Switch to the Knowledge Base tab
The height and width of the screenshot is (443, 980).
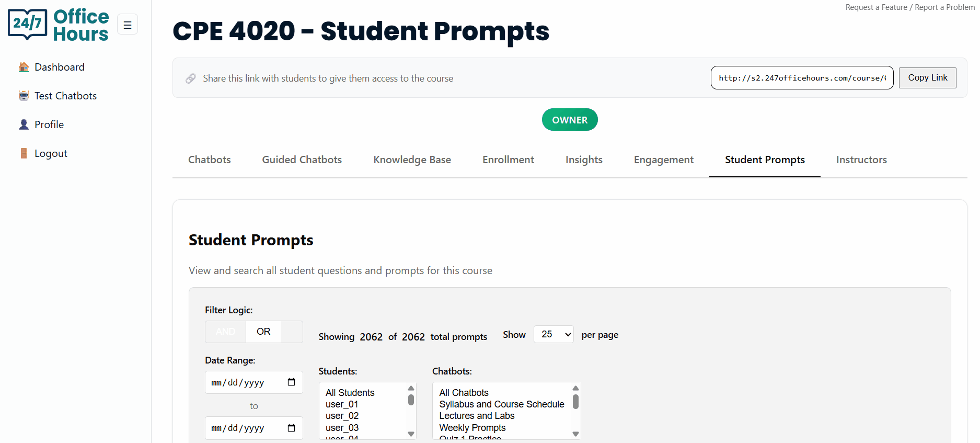point(412,160)
